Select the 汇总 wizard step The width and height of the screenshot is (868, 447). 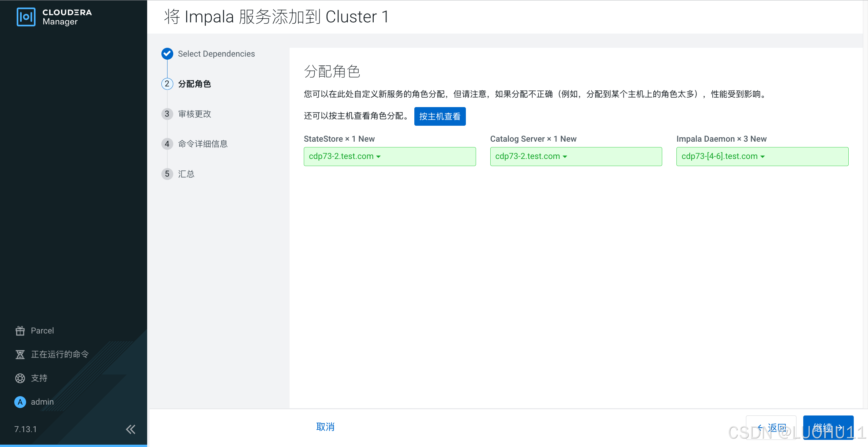(186, 174)
